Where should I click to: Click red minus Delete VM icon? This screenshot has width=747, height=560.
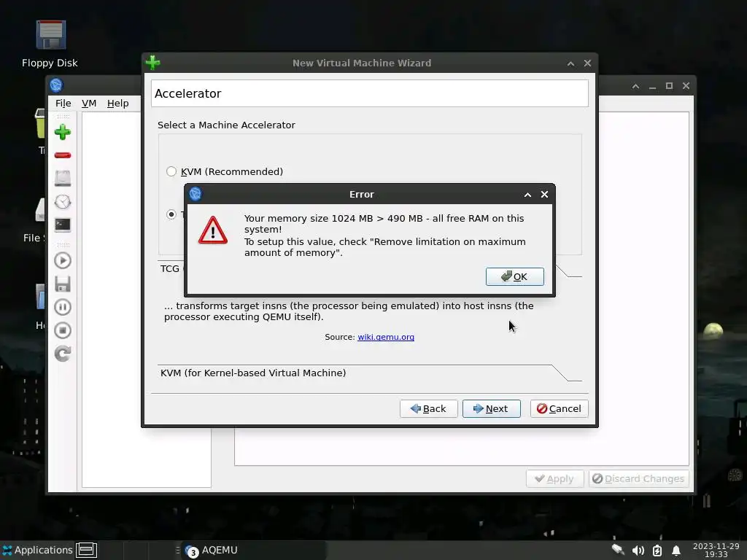click(63, 155)
